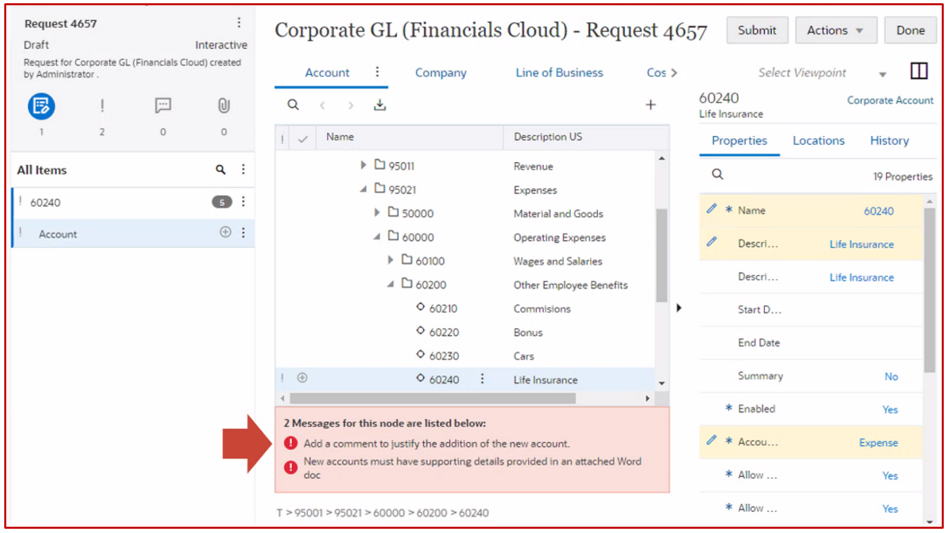The image size is (948, 533).
Task: Click the Expense account type value
Action: 878,443
